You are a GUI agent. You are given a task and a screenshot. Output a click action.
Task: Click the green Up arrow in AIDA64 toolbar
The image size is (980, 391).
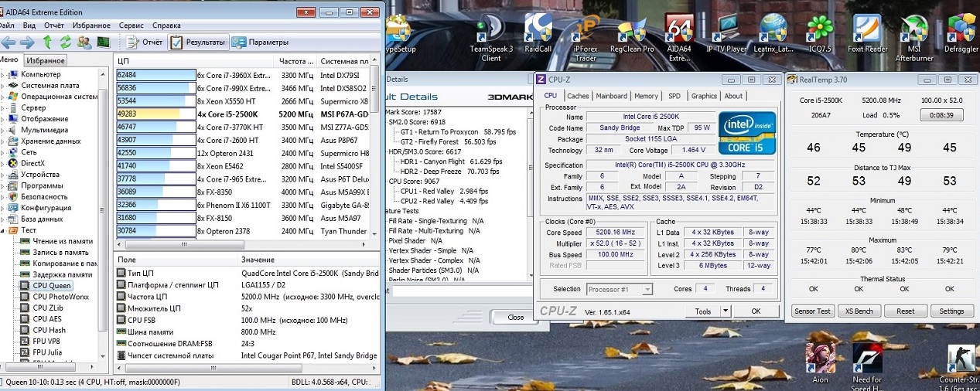(47, 42)
